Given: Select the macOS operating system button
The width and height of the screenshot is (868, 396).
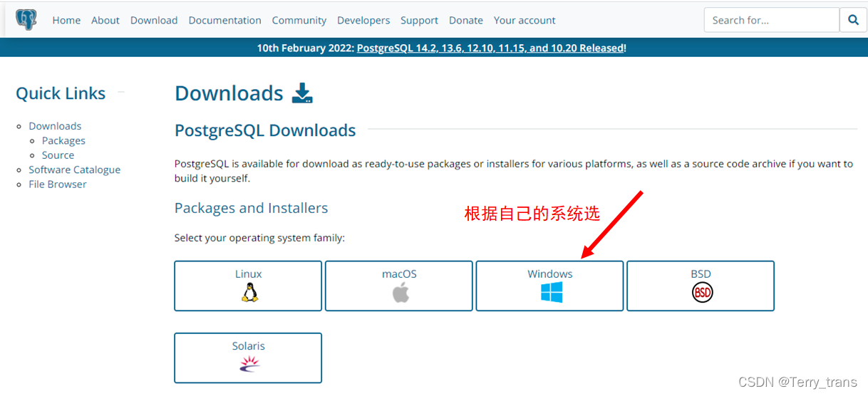Looking at the screenshot, I should click(x=399, y=286).
